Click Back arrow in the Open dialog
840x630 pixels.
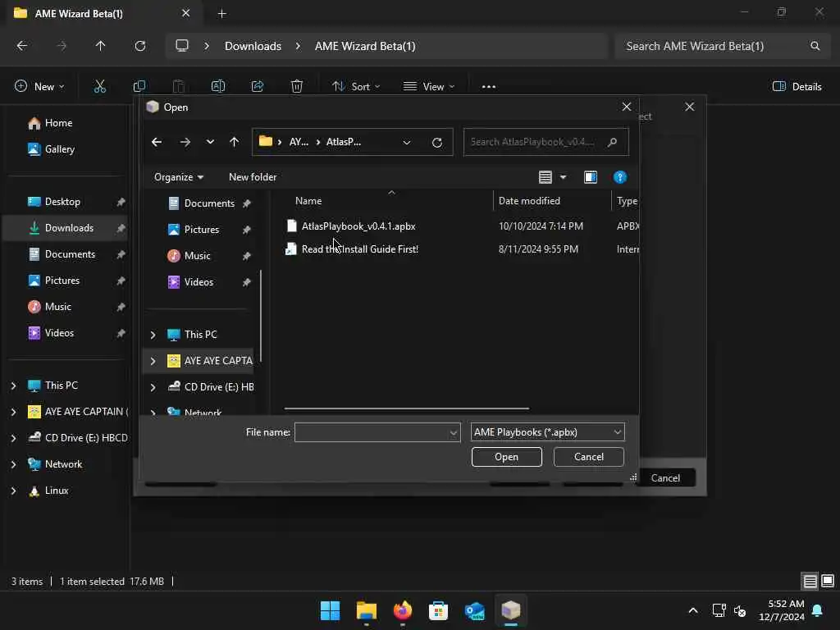157,142
